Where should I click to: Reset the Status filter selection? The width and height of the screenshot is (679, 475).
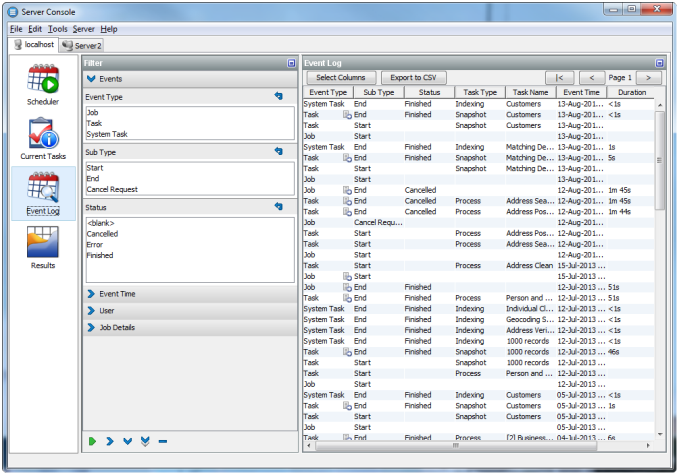(x=279, y=207)
